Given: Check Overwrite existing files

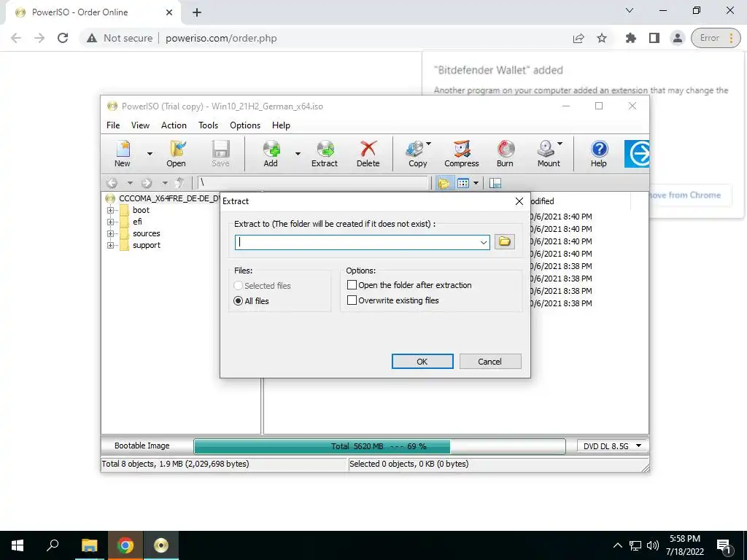Looking at the screenshot, I should pos(352,300).
